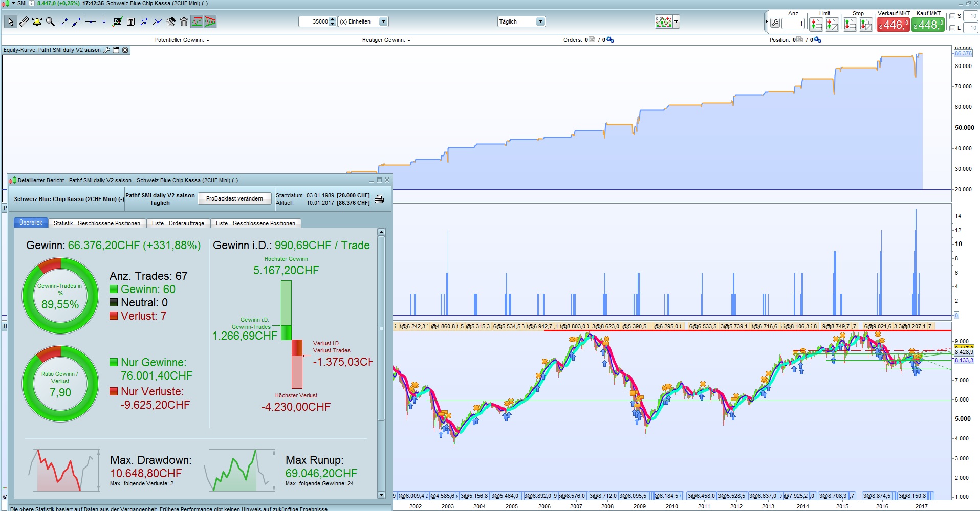
Task: Select the horizontal line drawing tool
Action: pos(91,21)
